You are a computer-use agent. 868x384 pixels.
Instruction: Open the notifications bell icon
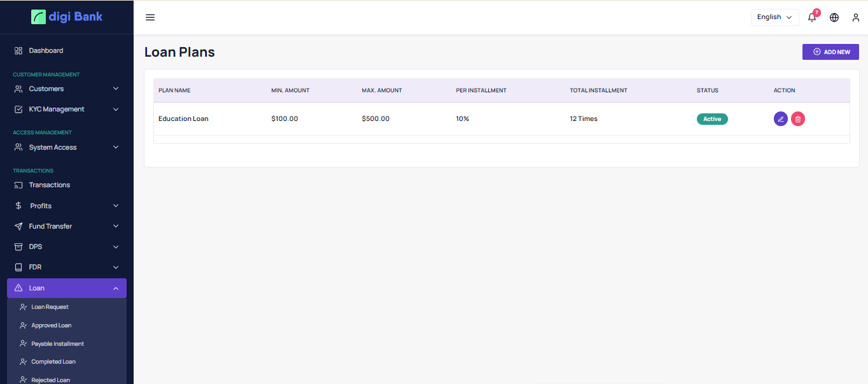point(812,17)
